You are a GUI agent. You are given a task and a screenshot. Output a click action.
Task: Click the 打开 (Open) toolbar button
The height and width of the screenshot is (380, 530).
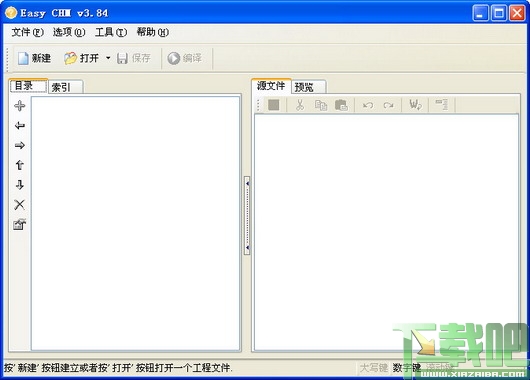[x=81, y=58]
